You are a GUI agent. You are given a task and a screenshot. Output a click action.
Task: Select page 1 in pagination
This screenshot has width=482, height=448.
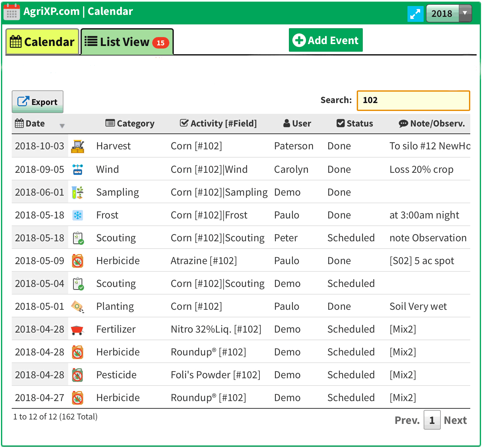pyautogui.click(x=432, y=420)
